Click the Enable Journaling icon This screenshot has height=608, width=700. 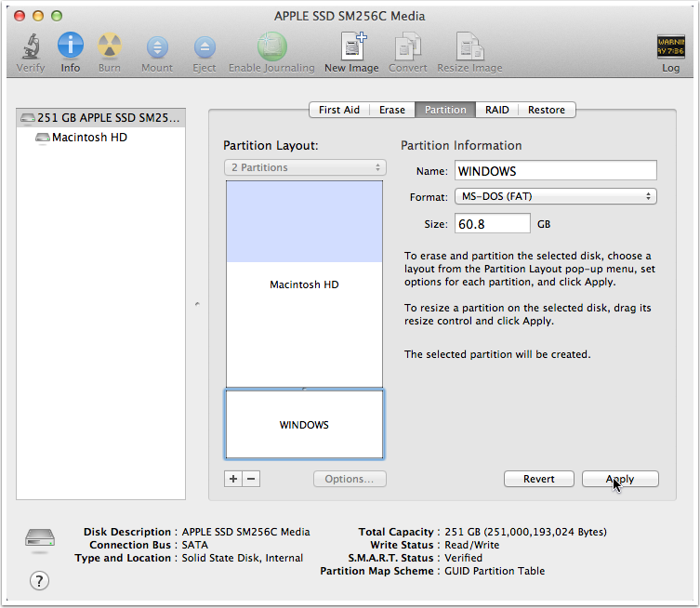271,46
